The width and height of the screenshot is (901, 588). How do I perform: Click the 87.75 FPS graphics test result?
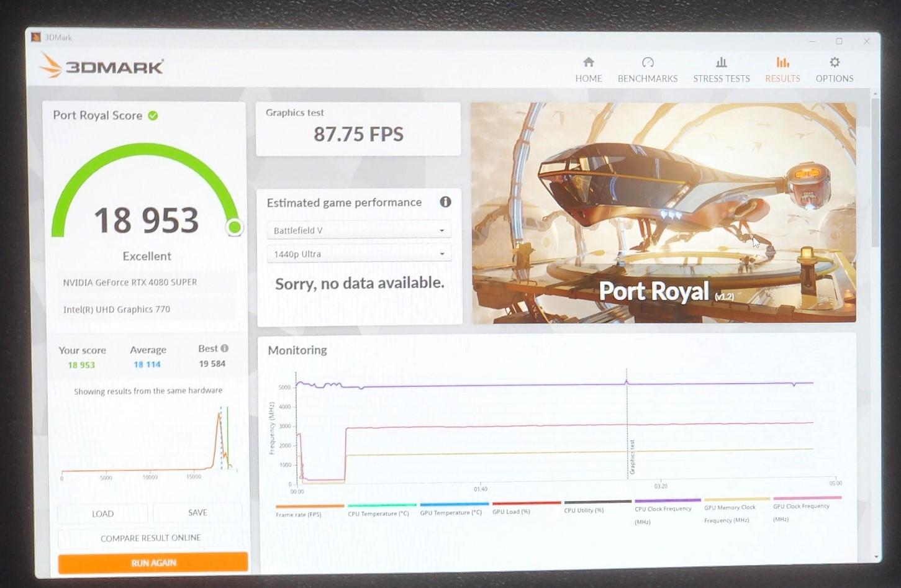point(358,134)
